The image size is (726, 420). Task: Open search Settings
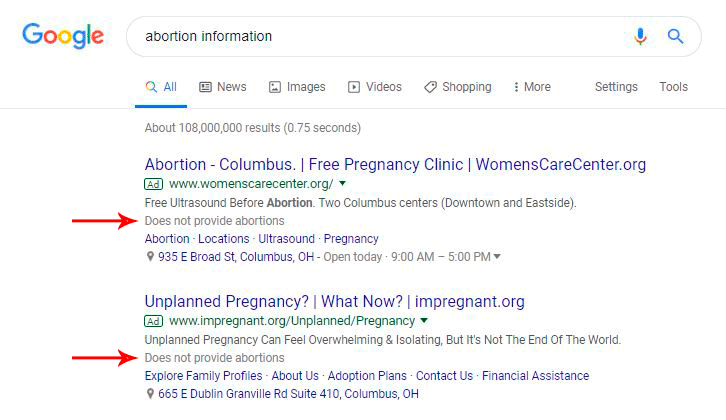[x=616, y=87]
